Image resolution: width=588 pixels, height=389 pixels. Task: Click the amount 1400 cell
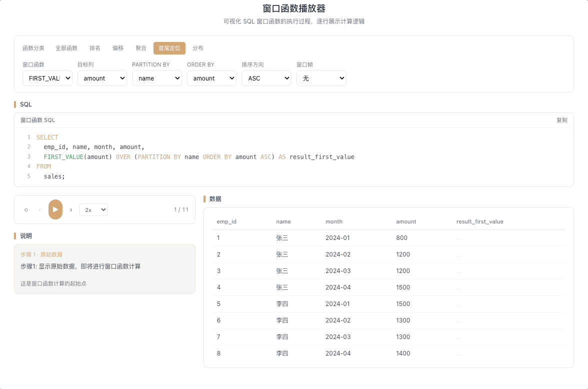403,353
